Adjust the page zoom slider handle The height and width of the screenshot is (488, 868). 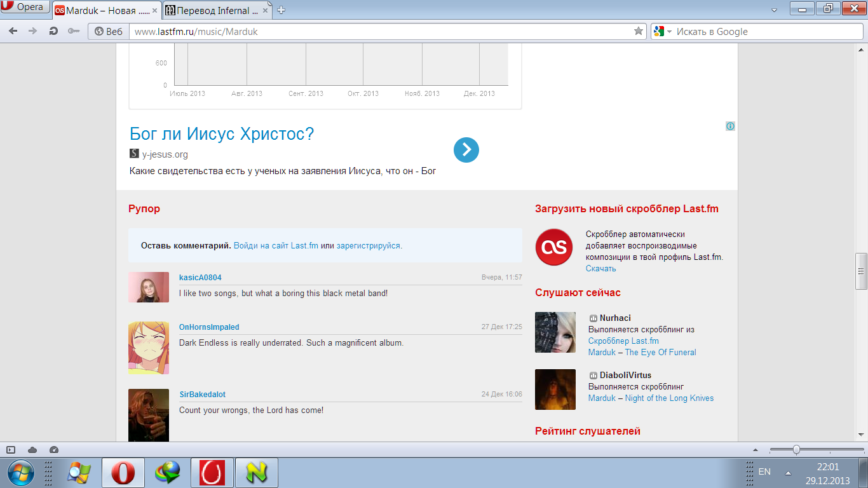click(796, 450)
